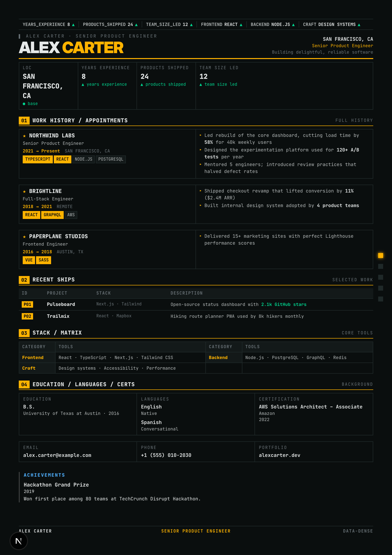The width and height of the screenshot is (392, 555).
Task: Click the green triangle after BACKEND NODE.JS
Action: [x=293, y=25]
